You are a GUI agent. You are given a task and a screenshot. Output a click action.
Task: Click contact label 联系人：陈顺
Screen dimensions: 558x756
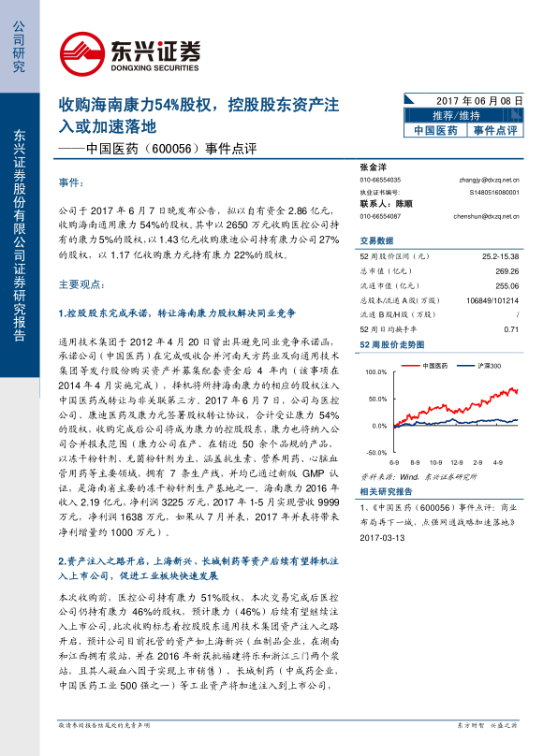point(386,204)
